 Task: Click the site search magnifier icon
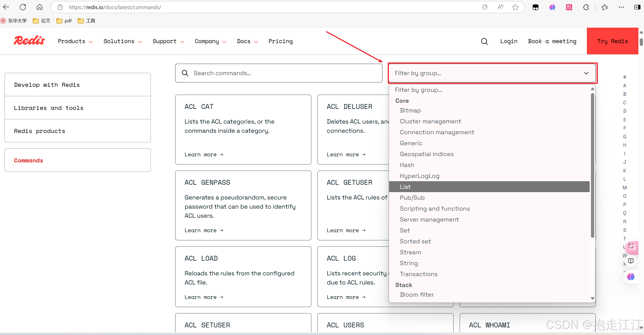[x=484, y=41]
